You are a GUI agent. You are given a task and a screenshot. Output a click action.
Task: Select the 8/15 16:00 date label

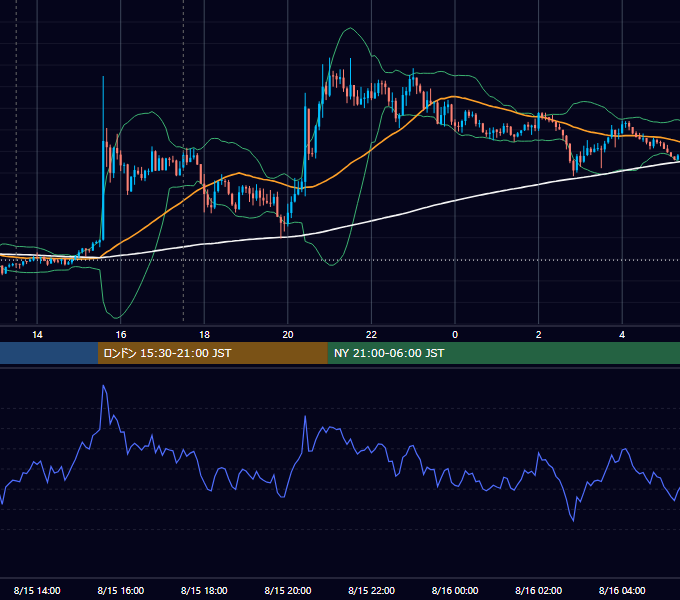click(121, 590)
